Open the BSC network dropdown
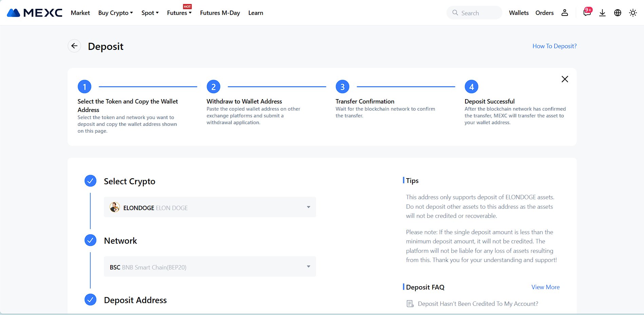The image size is (644, 315). click(210, 266)
